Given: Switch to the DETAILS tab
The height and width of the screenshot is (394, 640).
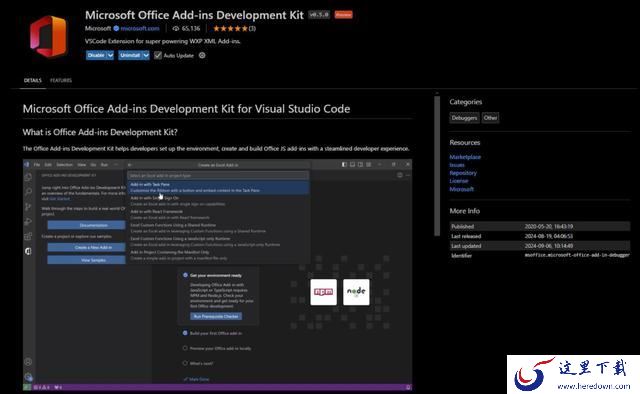Looking at the screenshot, I should point(33,80).
